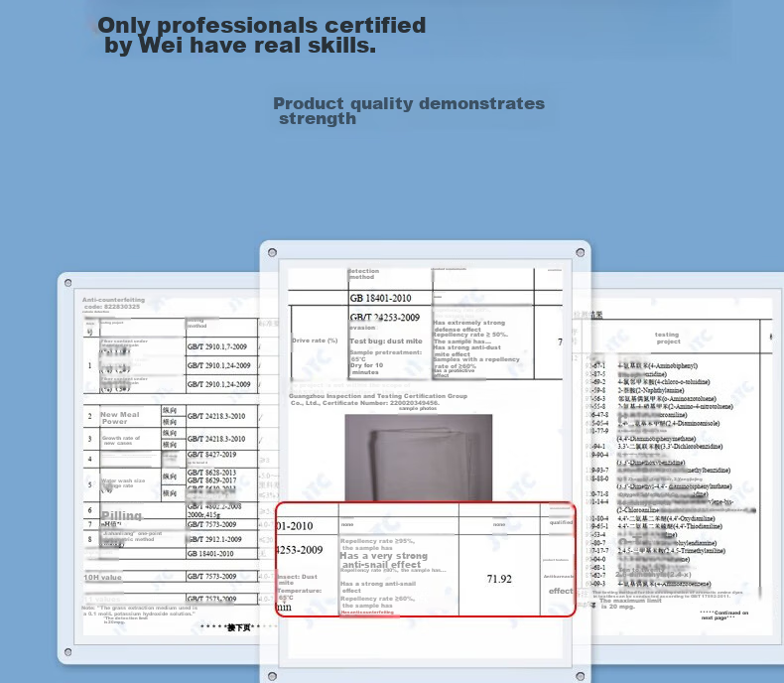Screen dimensions: 784x683
Task: Click 'detection method' header in center report
Action: pos(364,274)
